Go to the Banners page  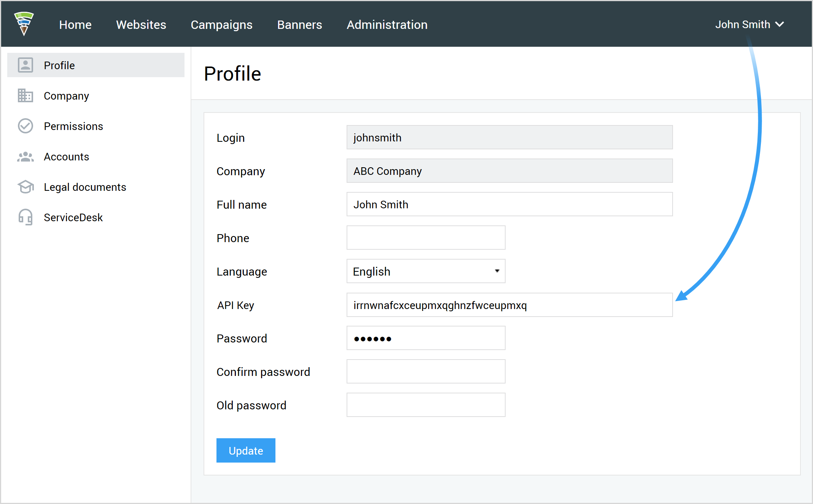coord(299,24)
